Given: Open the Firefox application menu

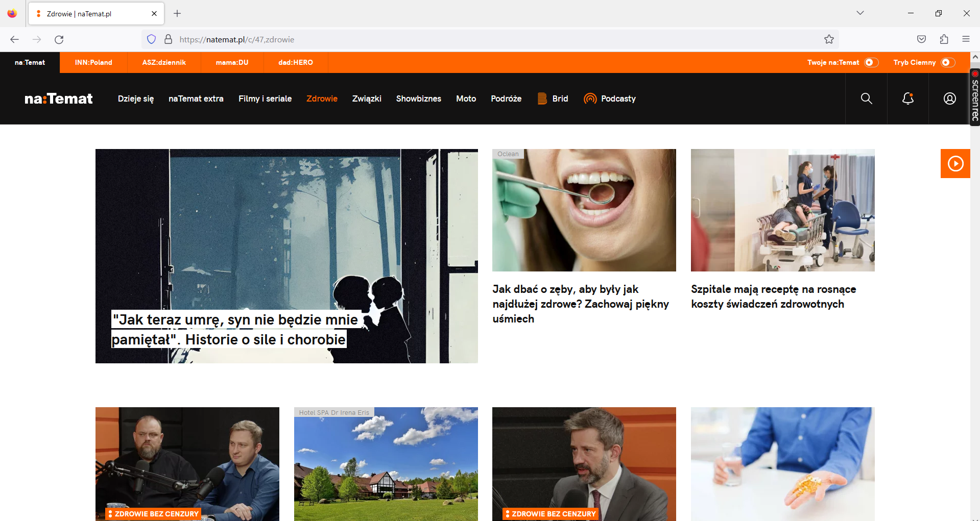Looking at the screenshot, I should pyautogui.click(x=966, y=39).
